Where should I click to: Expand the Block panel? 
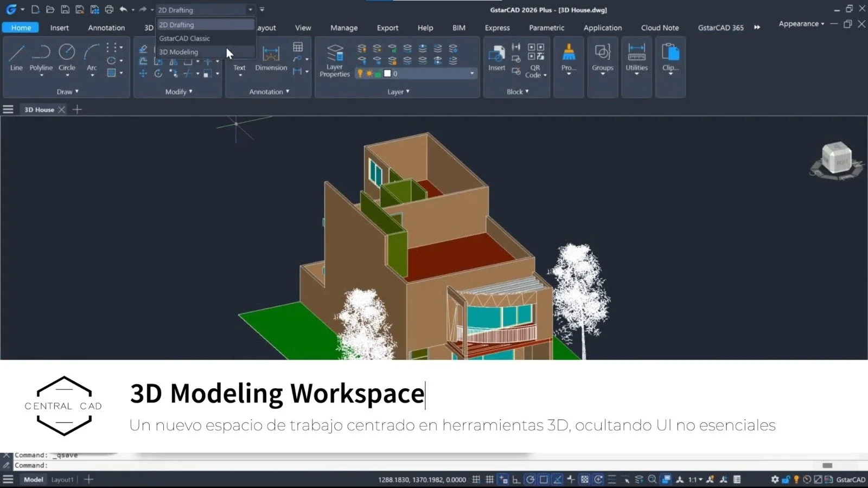[x=518, y=92]
